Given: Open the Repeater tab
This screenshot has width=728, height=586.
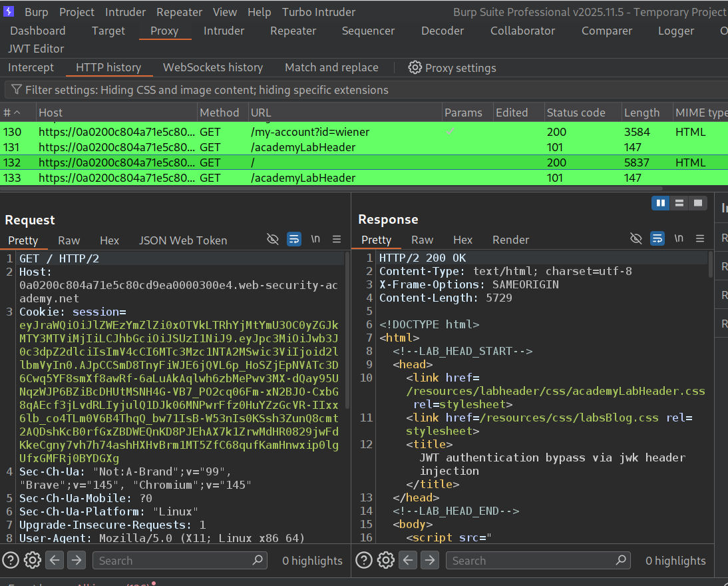Looking at the screenshot, I should click(293, 31).
